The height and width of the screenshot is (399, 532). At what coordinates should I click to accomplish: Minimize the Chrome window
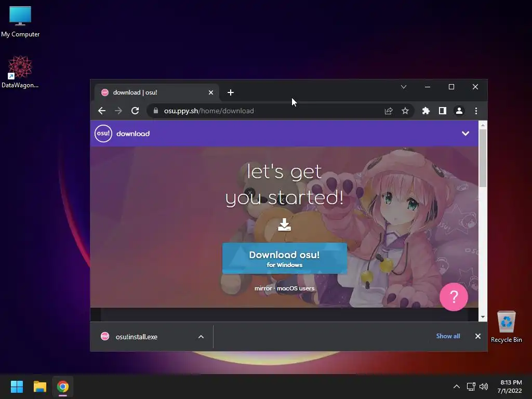[x=428, y=87]
